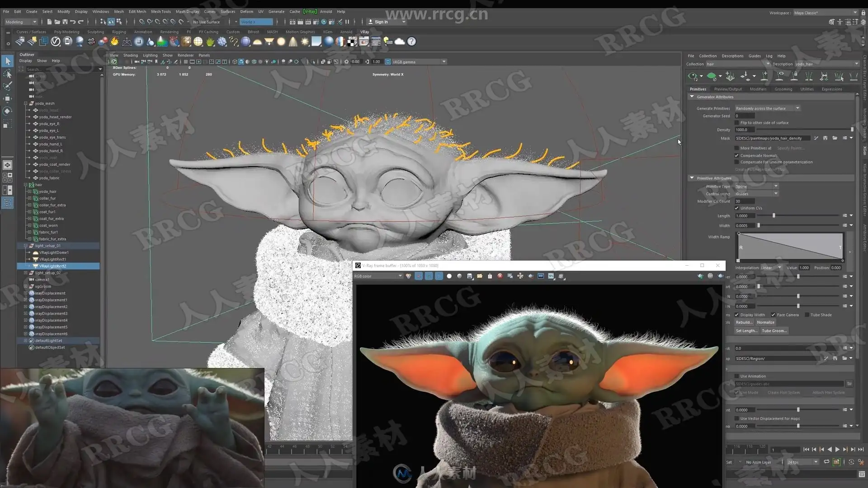Viewport: 868px width, 488px height.
Task: Click the paint mask brush icon
Action: tap(816, 138)
